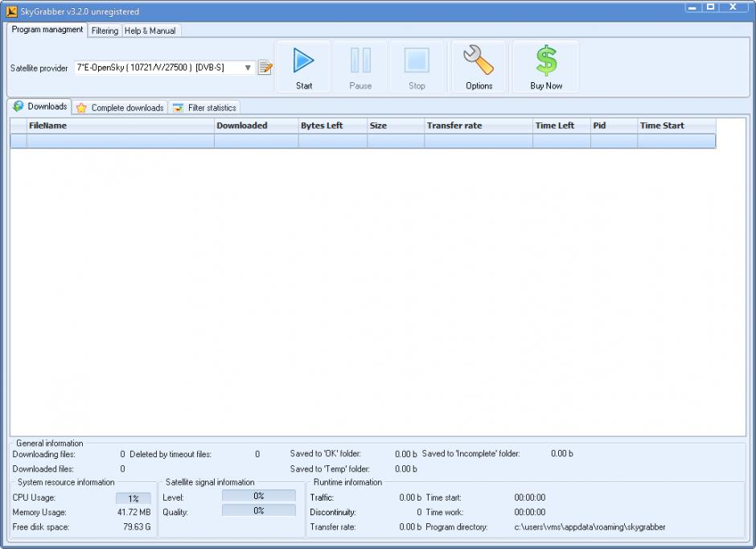Expand the Satellite provider dropdown arrow
This screenshot has height=549, width=756.
pos(248,68)
